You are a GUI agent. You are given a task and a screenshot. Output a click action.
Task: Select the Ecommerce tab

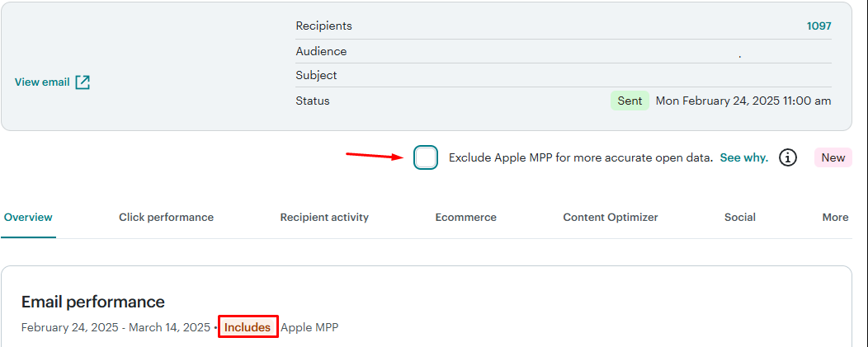point(465,218)
